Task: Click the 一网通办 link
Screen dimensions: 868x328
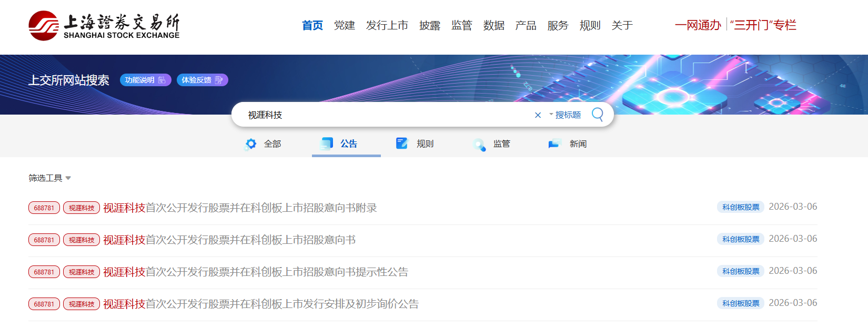Action: pos(698,25)
